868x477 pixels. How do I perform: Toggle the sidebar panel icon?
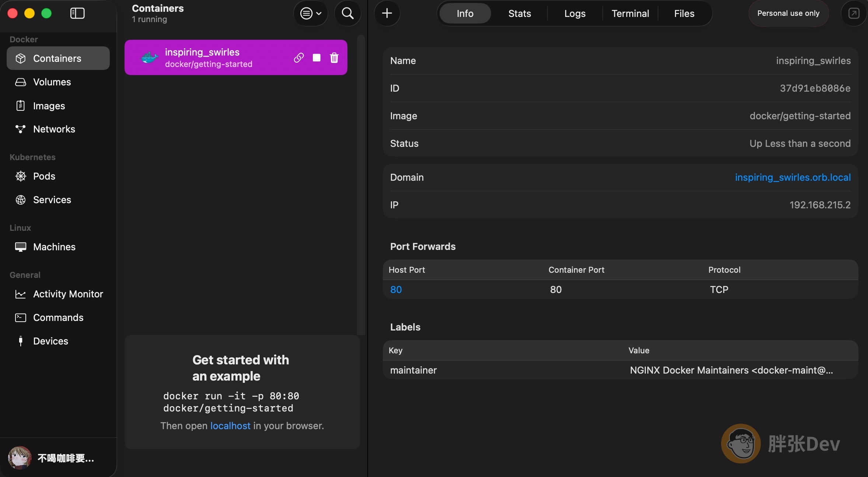click(x=77, y=14)
